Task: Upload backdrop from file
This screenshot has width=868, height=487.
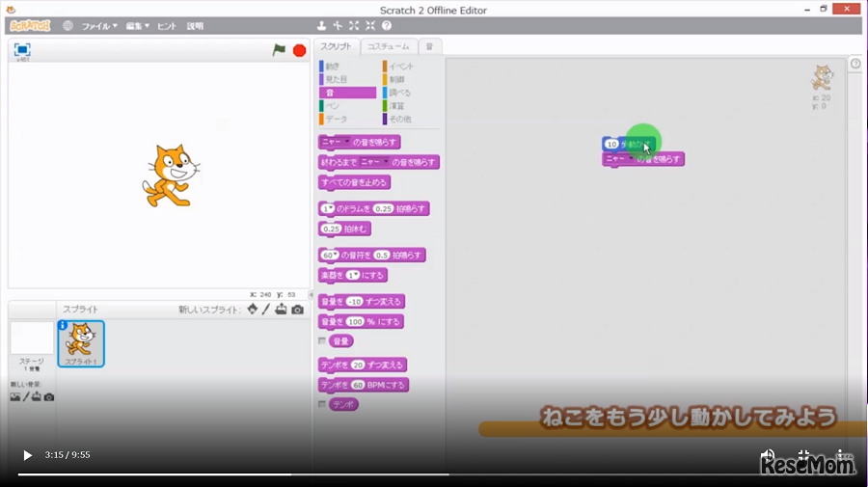Action: [x=36, y=396]
